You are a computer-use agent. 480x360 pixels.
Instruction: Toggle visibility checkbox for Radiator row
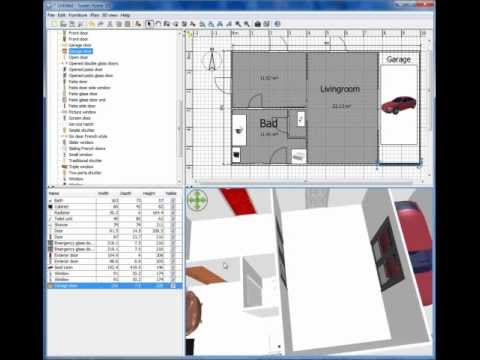point(173,213)
